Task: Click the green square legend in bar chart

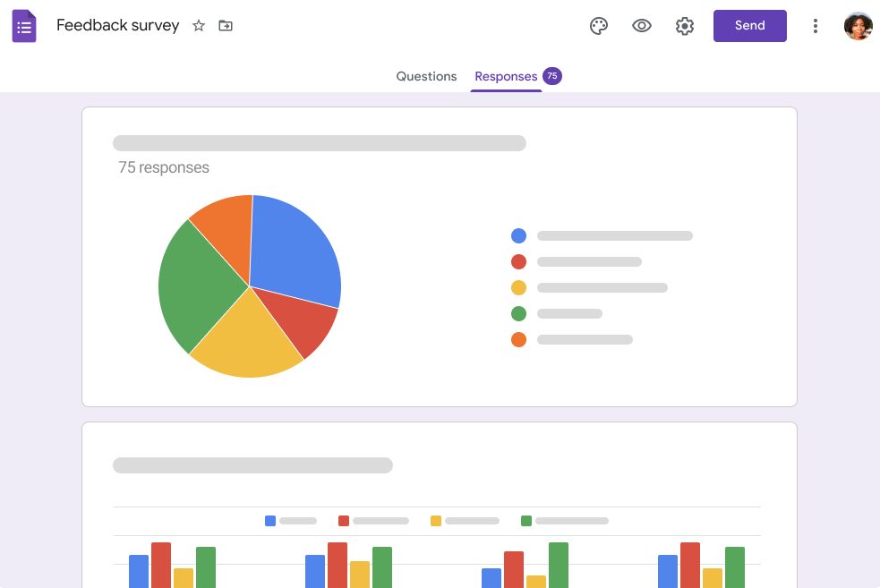Action: [526, 521]
